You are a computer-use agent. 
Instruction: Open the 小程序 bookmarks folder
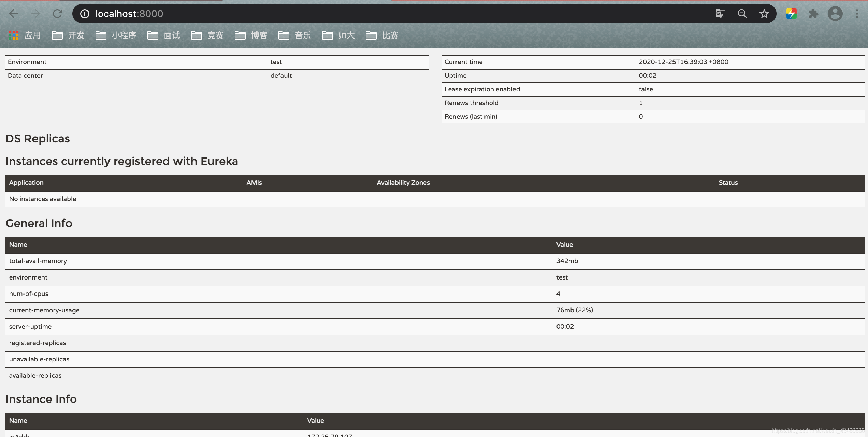(x=116, y=35)
